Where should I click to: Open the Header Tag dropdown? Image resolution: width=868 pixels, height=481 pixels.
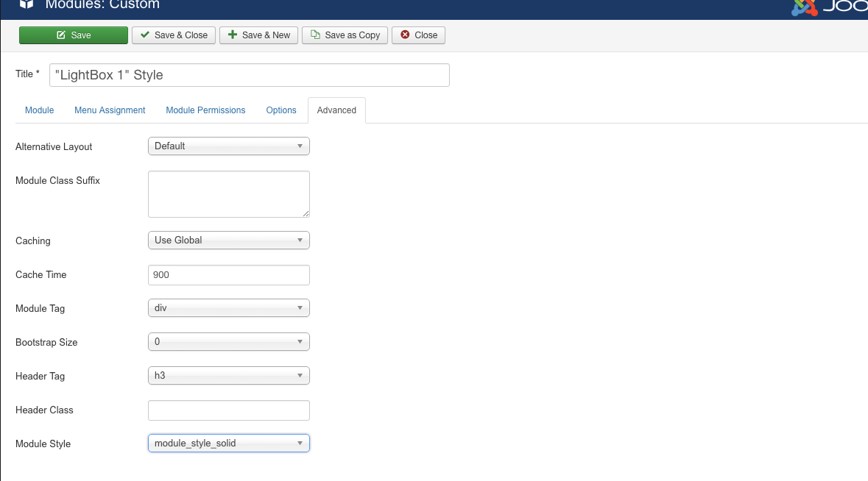228,376
